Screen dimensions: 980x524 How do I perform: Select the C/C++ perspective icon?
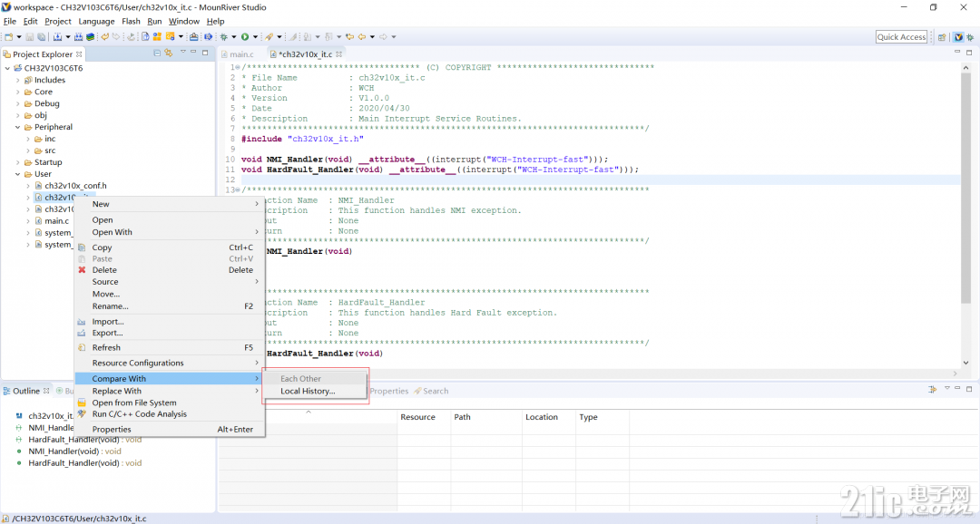pos(959,37)
